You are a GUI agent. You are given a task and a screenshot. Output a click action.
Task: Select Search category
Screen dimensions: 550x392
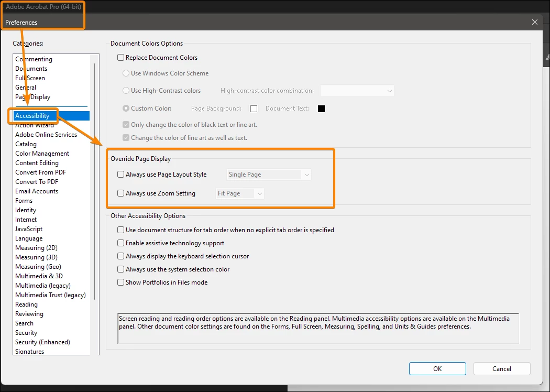[24, 323]
